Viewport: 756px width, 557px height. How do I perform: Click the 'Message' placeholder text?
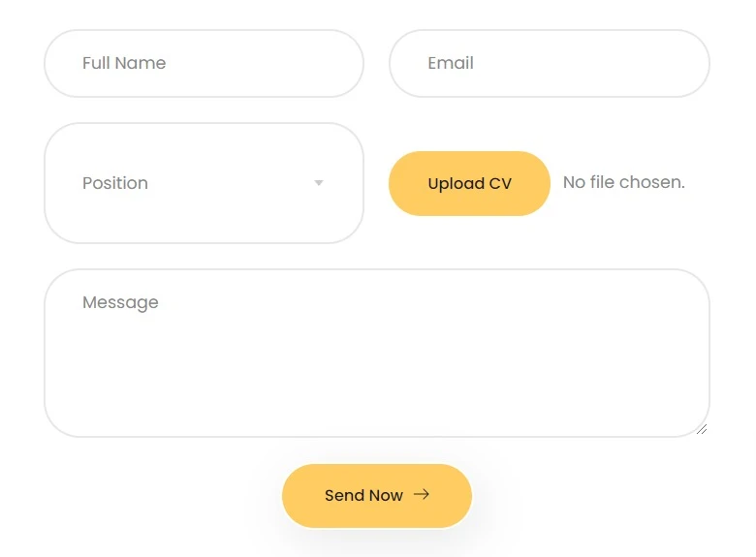click(120, 302)
